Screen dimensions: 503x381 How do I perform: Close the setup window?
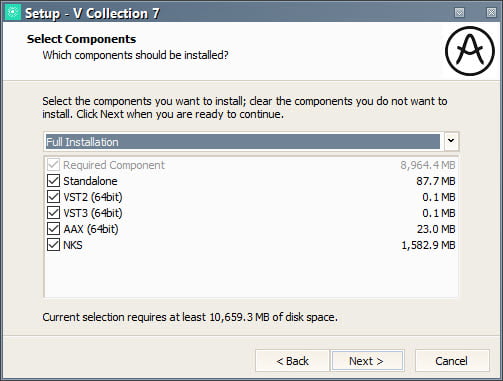tap(491, 13)
